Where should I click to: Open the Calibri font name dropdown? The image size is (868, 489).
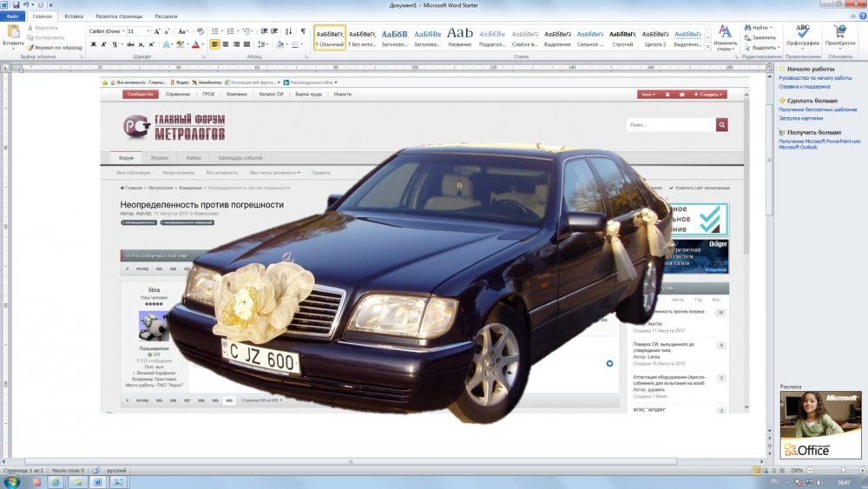point(123,31)
